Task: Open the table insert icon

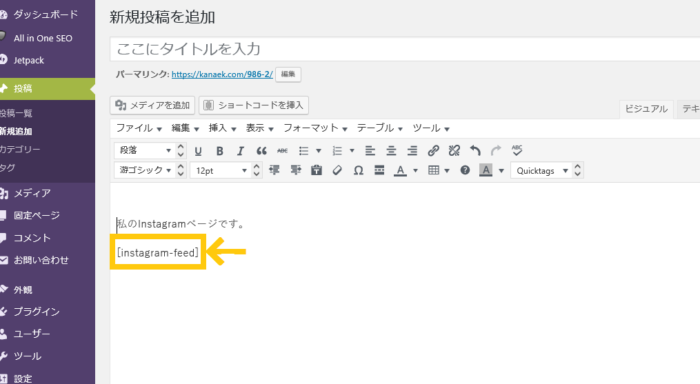Action: point(433,170)
